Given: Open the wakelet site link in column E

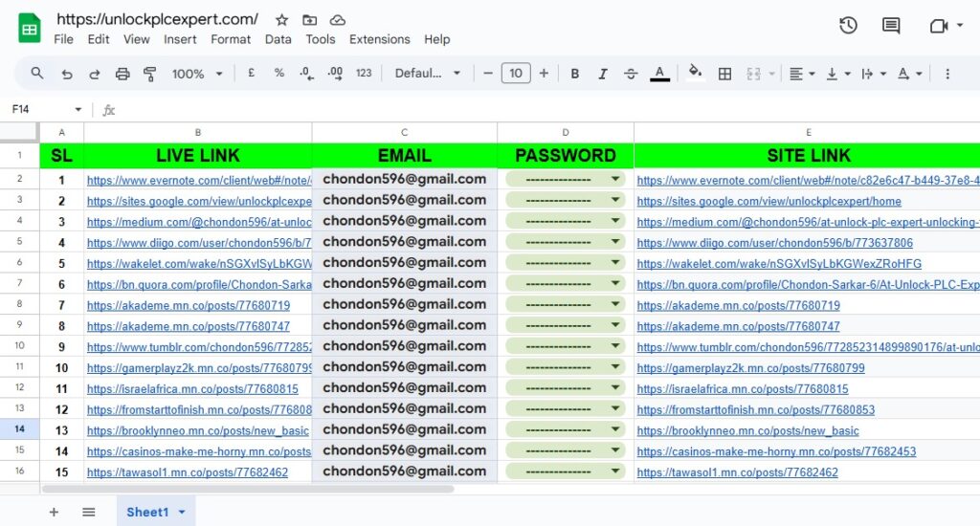Looking at the screenshot, I should click(779, 264).
